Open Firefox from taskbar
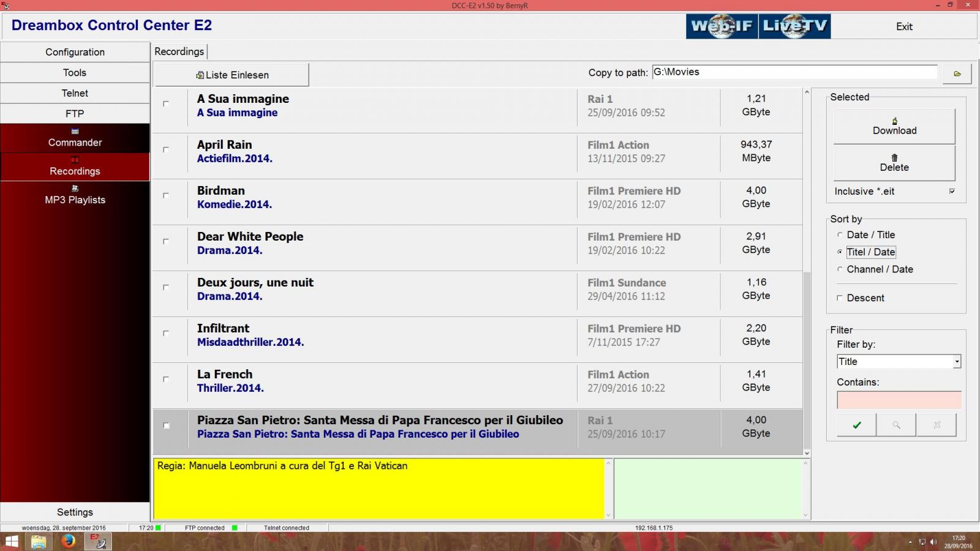Image resolution: width=980 pixels, height=551 pixels. [68, 541]
